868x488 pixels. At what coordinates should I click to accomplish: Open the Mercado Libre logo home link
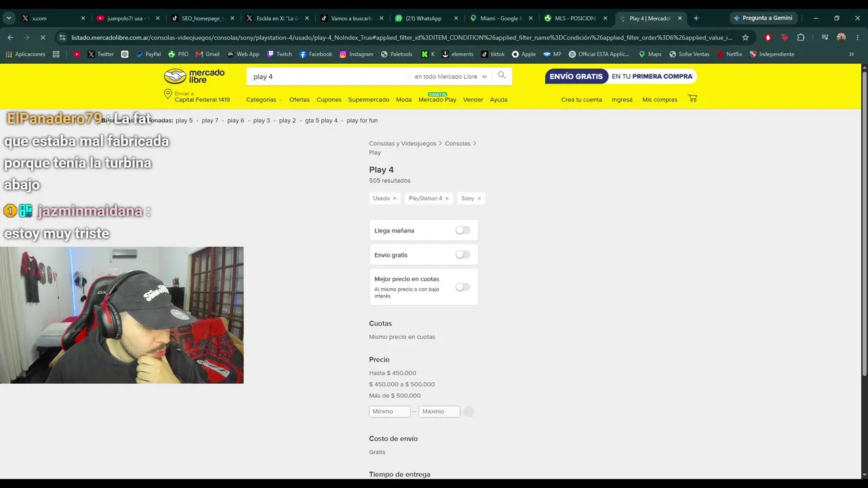coord(194,76)
